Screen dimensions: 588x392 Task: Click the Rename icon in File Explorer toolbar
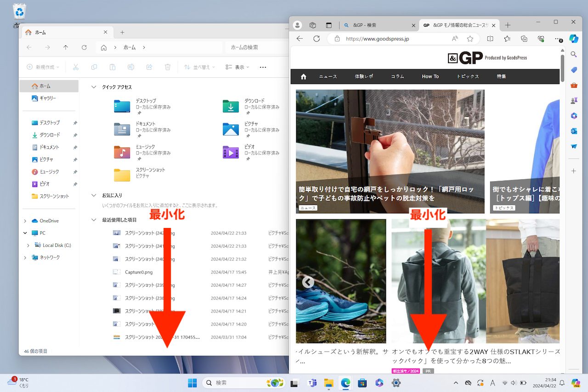(131, 67)
